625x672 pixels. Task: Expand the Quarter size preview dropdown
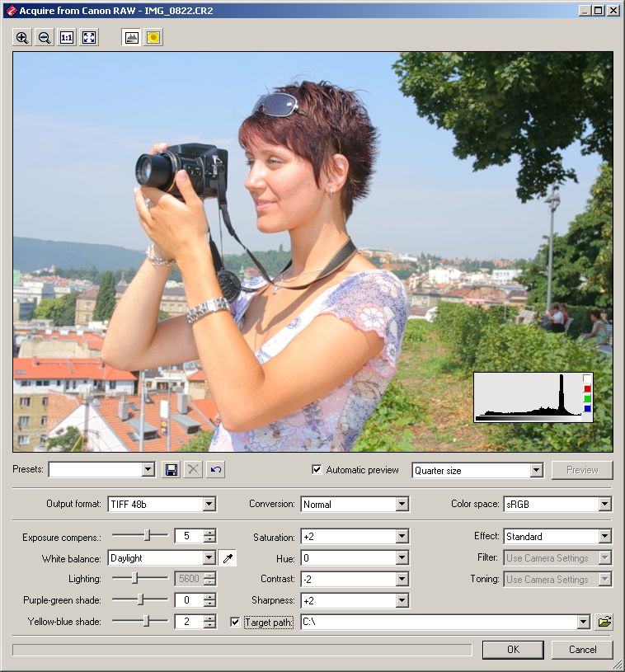536,470
